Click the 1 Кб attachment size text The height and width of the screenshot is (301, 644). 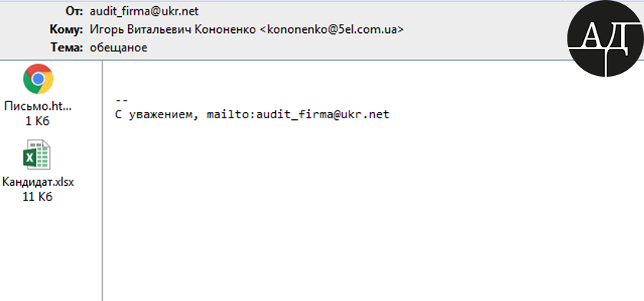click(38, 121)
